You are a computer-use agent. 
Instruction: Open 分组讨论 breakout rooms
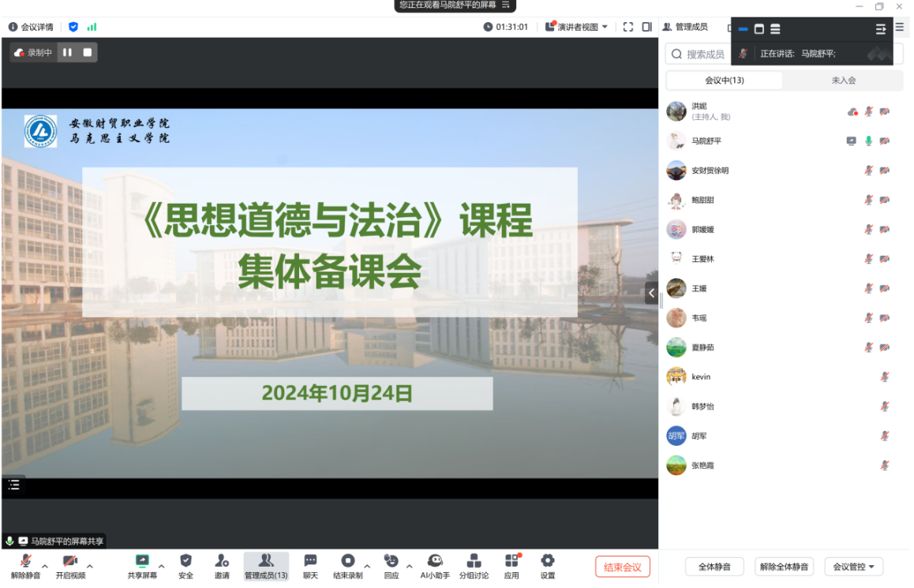coord(474,561)
